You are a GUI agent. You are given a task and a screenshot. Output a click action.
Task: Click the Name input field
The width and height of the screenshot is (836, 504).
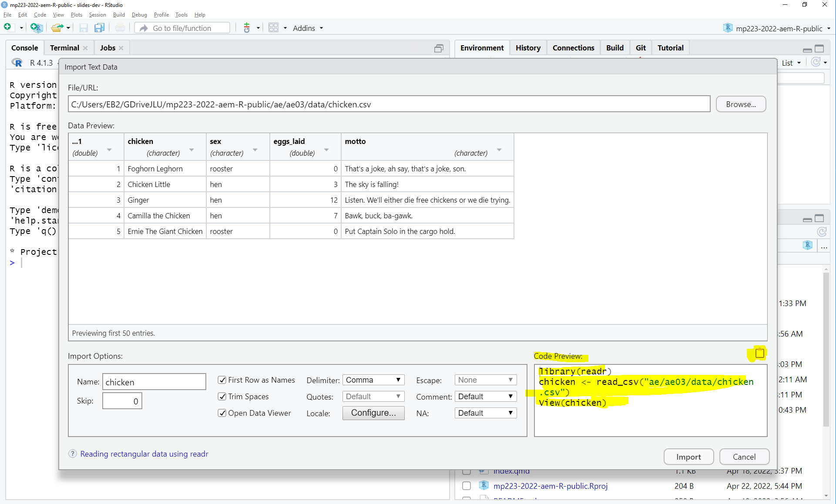[154, 382]
